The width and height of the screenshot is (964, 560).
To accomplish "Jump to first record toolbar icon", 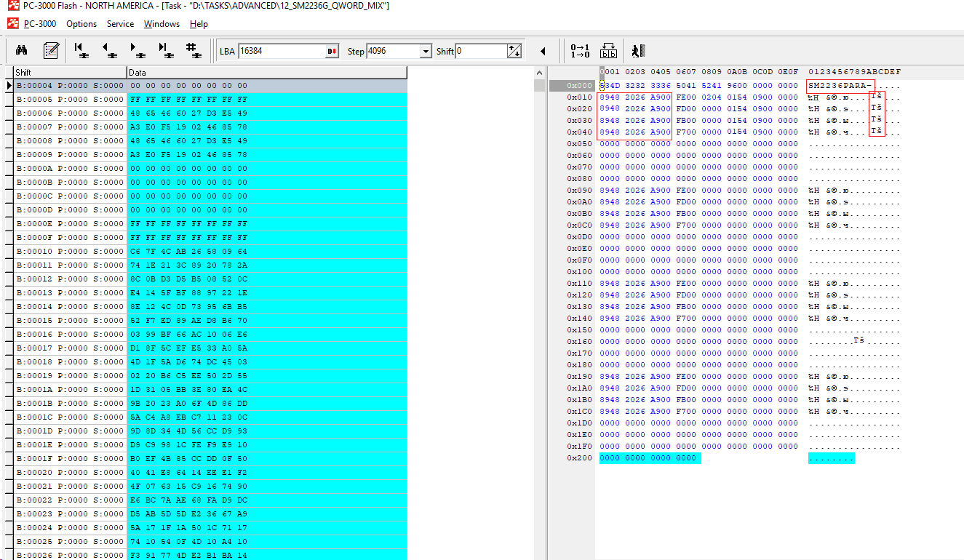I will coord(81,51).
